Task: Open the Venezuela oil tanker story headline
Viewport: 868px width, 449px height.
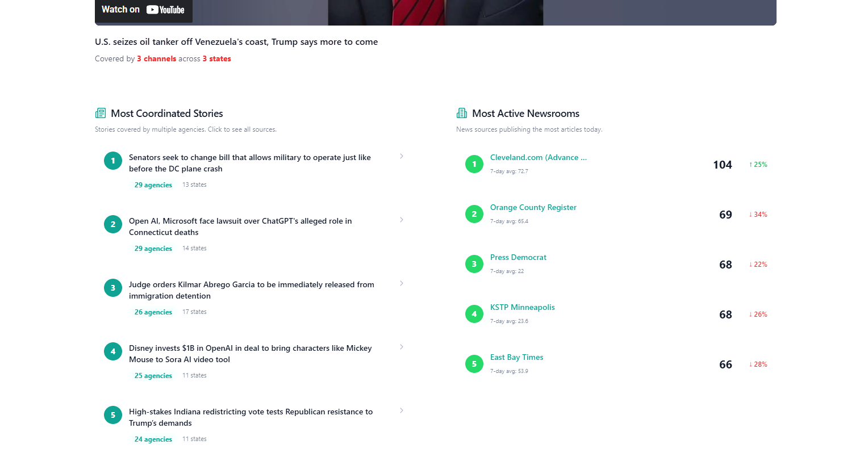Action: 236,42
